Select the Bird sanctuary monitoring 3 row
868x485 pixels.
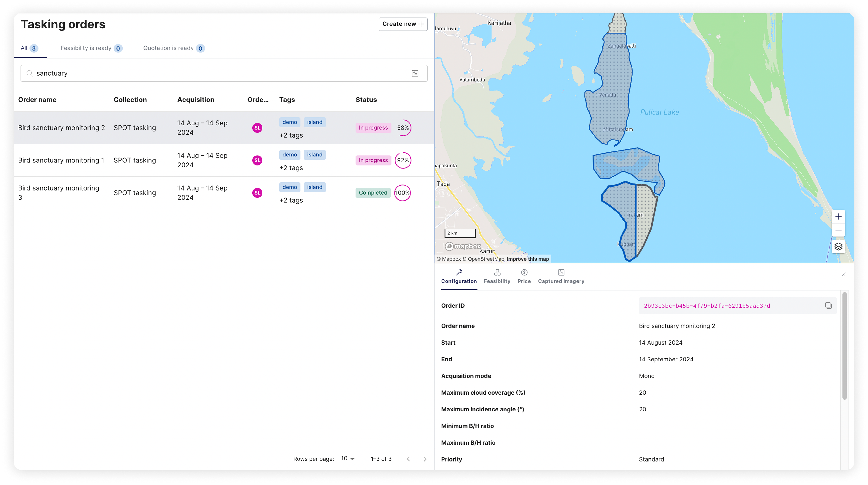click(224, 193)
